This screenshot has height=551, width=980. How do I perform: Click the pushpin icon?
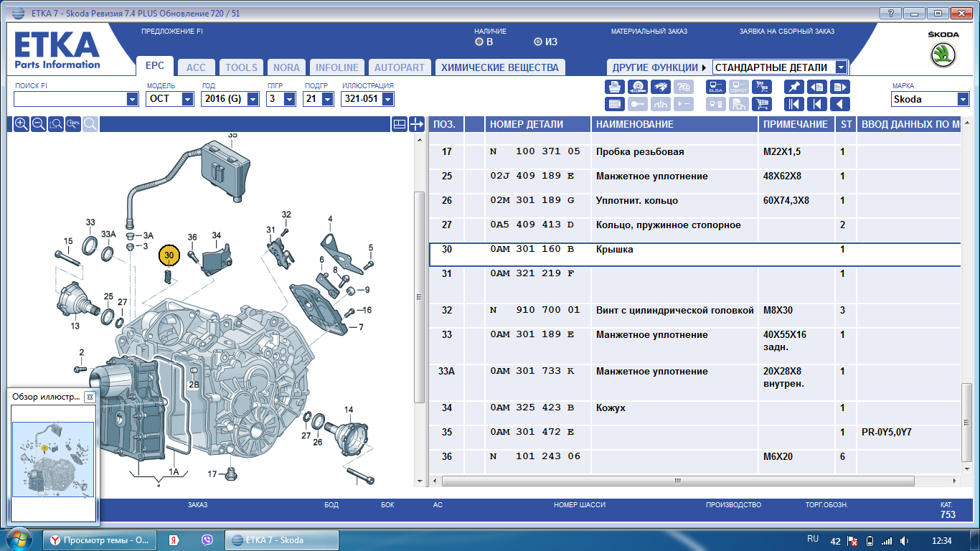794,87
